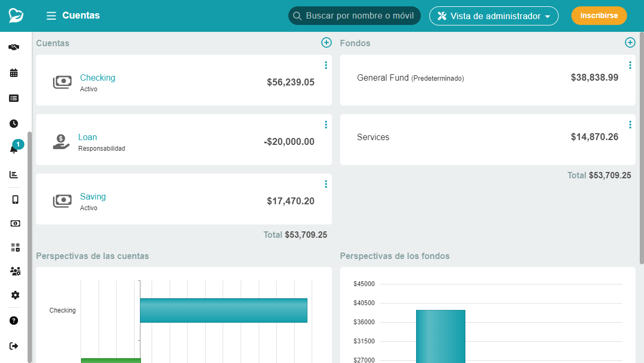Viewport: 644px width, 363px height.
Task: Open the clock icon in sidebar
Action: click(x=14, y=124)
